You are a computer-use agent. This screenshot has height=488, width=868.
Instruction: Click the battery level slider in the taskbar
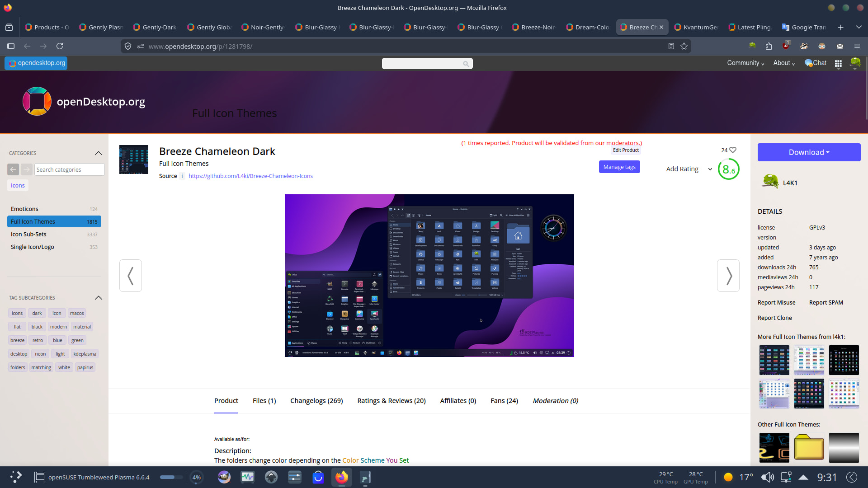tap(171, 477)
